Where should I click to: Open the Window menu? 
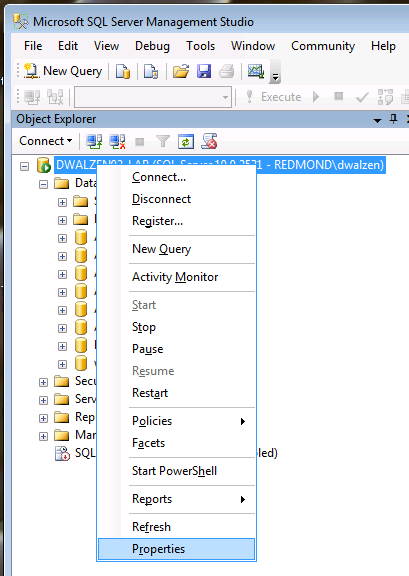click(253, 46)
